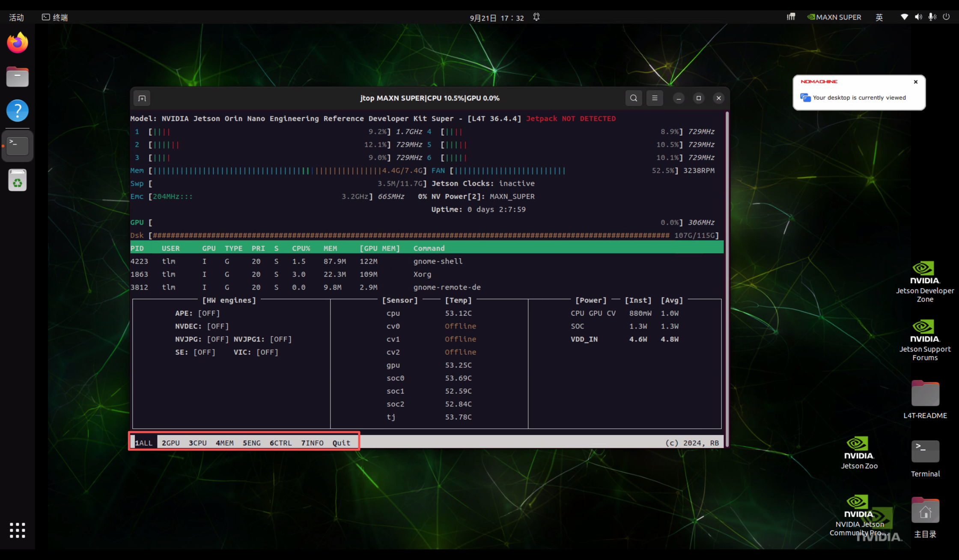The width and height of the screenshot is (959, 560).
Task: Open Jetson Developer Zone desktop shortcut
Action: tap(925, 281)
